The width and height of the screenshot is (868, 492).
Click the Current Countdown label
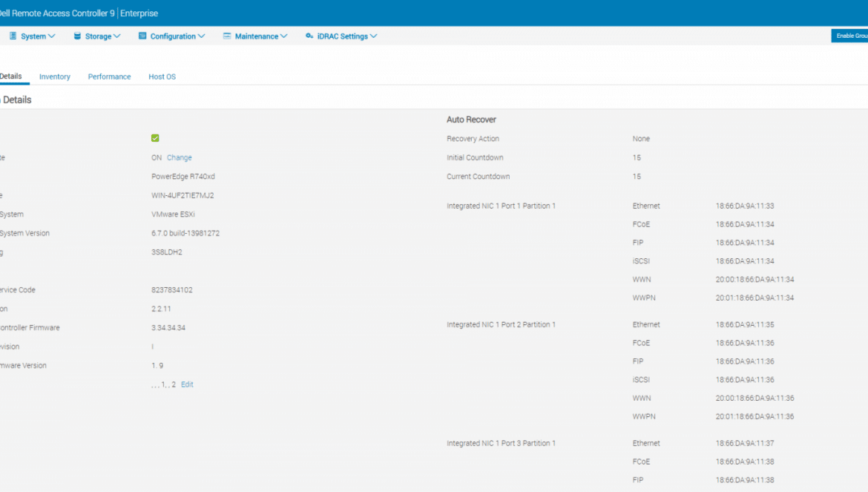[x=479, y=177]
